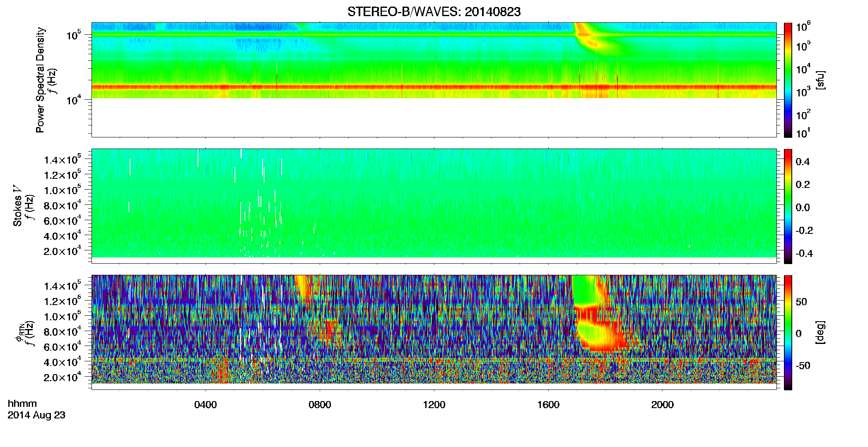Click the red horizontal band in top panel
868x447 pixels.
[x=434, y=87]
